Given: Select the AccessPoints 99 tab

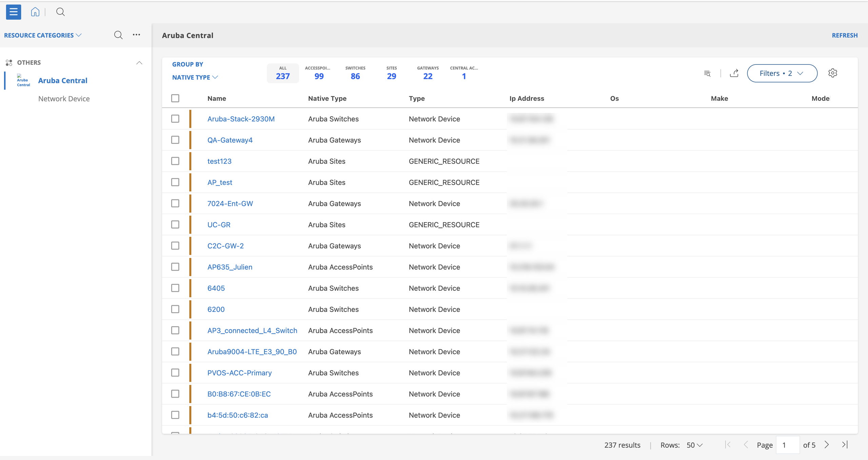Looking at the screenshot, I should [319, 73].
